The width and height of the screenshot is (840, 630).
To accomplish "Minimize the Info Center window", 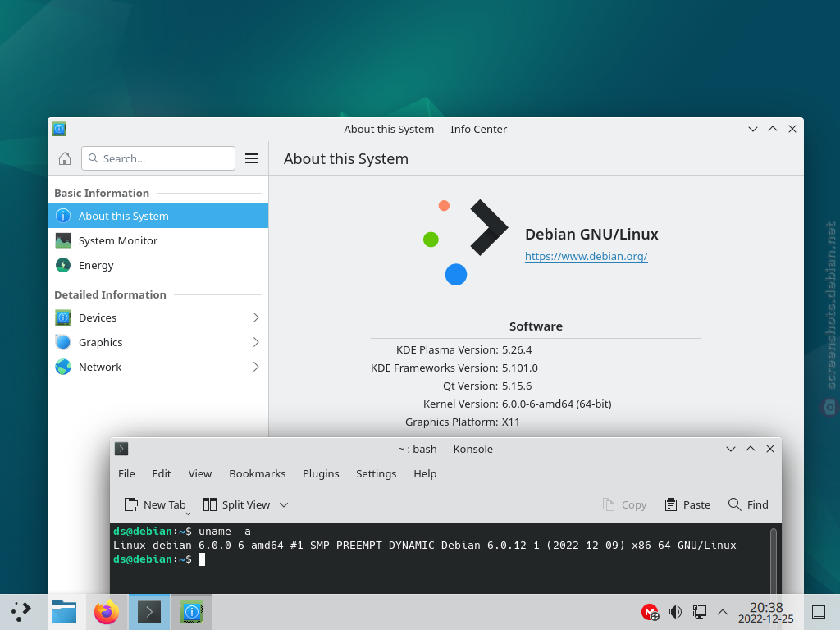I will pos(753,129).
